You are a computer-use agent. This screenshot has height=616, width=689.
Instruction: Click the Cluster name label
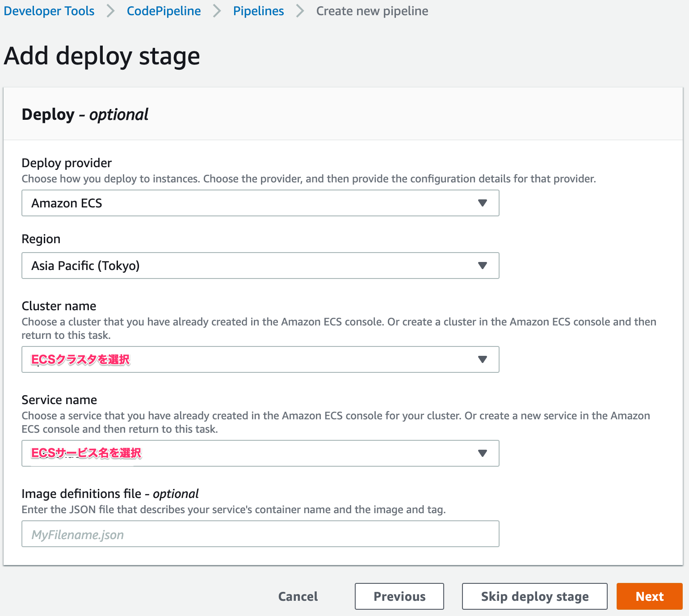[59, 306]
